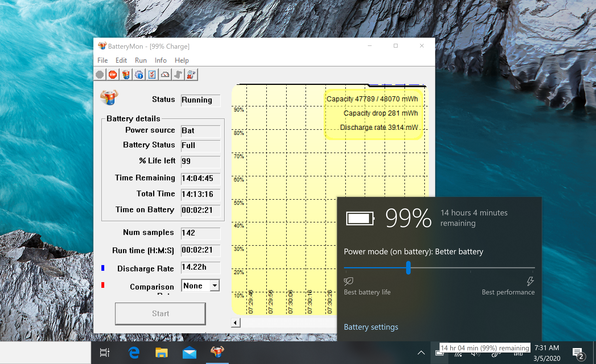The width and height of the screenshot is (596, 364).
Task: Open the Run menu
Action: [x=141, y=60]
